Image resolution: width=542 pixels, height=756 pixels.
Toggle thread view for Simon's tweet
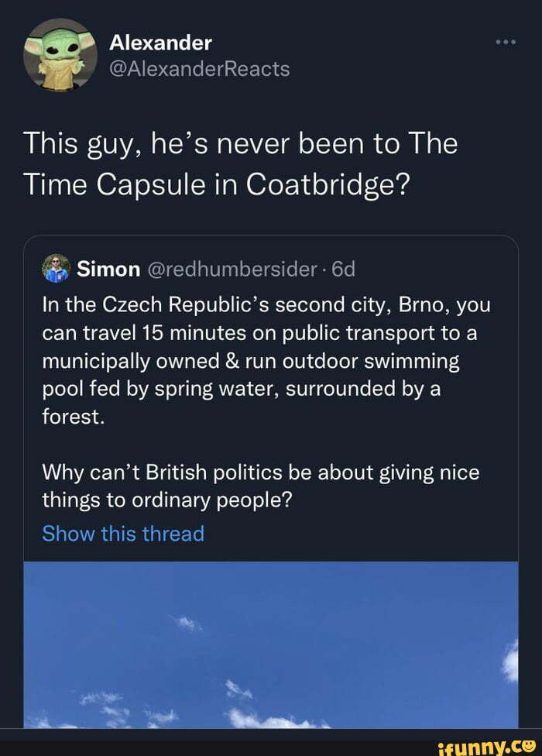click(x=123, y=533)
